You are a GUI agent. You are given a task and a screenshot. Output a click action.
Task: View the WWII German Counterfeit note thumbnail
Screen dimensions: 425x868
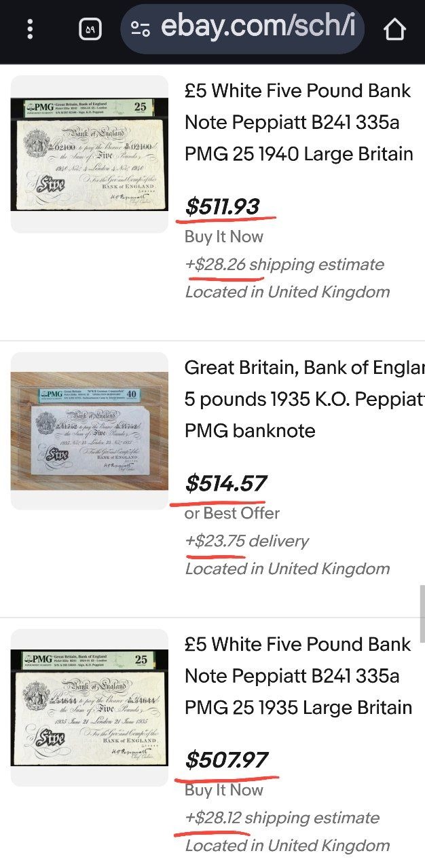[x=89, y=430]
